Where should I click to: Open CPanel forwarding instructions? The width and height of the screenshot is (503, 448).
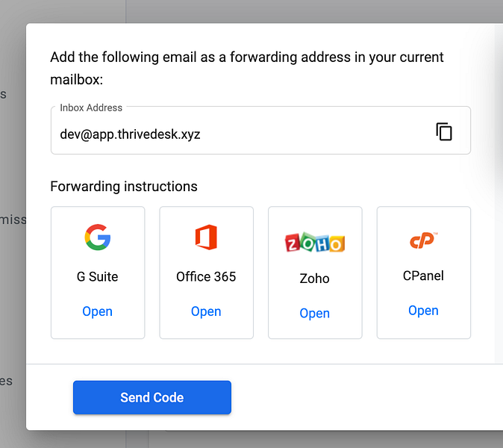pyautogui.click(x=423, y=311)
